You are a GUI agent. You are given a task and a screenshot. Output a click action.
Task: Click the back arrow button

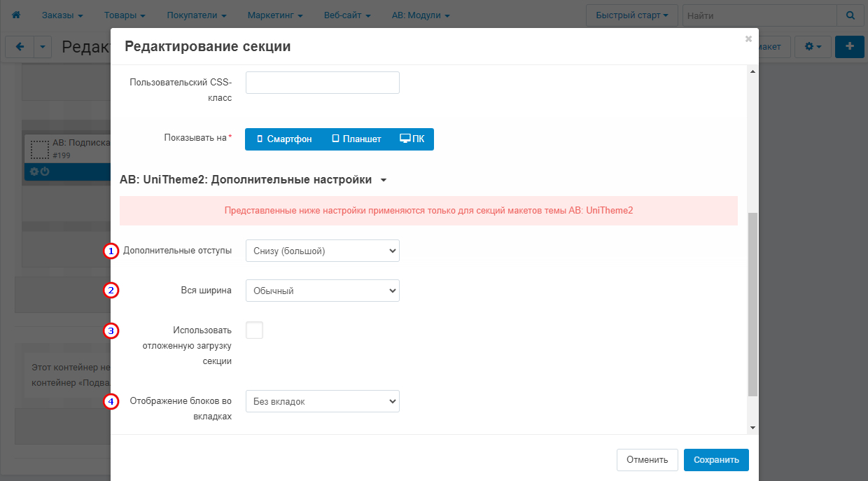20,47
